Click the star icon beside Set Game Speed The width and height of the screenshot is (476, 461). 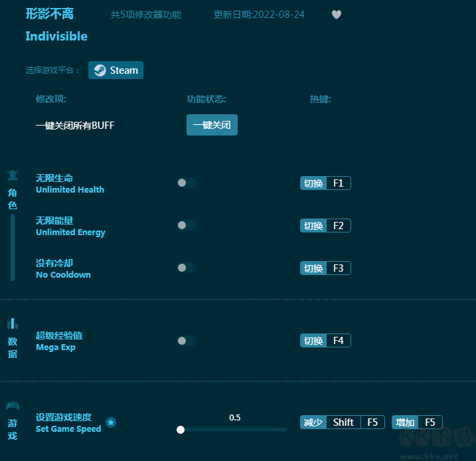pos(111,422)
